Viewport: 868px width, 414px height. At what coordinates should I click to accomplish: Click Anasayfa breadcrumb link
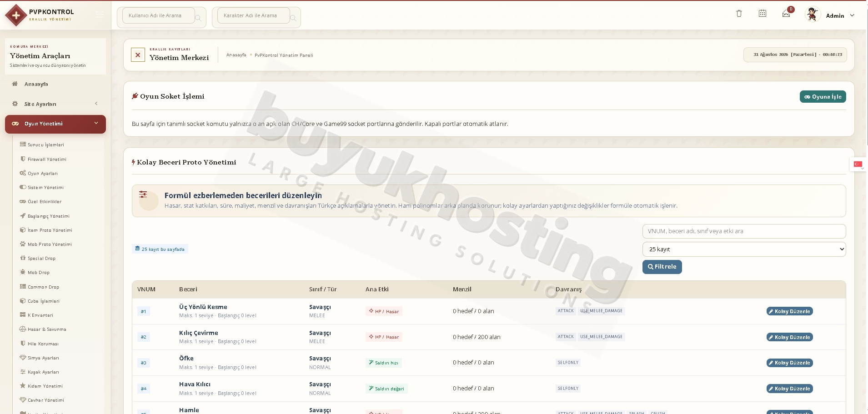tap(236, 55)
